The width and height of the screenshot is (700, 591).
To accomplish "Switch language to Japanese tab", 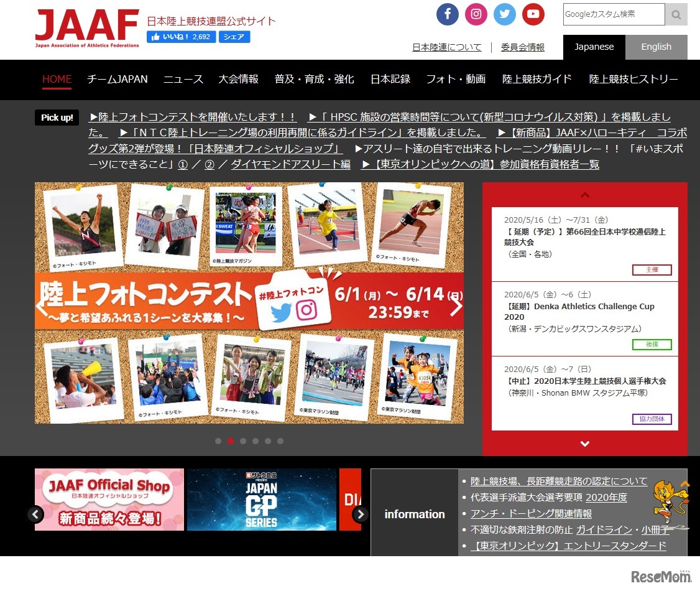I will click(x=594, y=47).
